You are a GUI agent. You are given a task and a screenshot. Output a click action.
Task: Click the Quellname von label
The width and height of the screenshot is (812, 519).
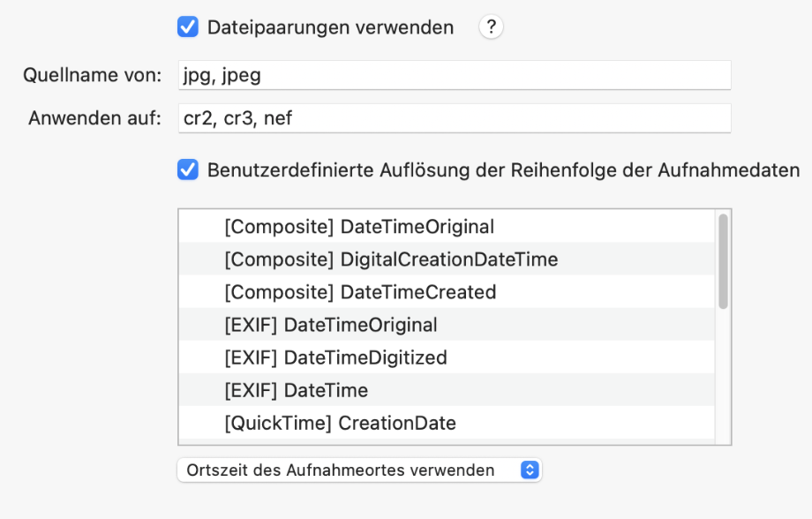pyautogui.click(x=92, y=75)
